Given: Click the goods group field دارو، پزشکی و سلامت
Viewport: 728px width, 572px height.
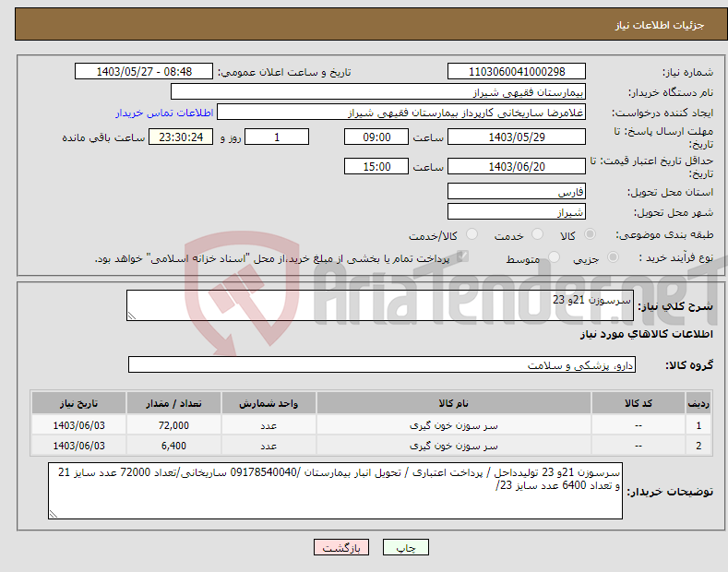Looking at the screenshot, I should tap(382, 365).
